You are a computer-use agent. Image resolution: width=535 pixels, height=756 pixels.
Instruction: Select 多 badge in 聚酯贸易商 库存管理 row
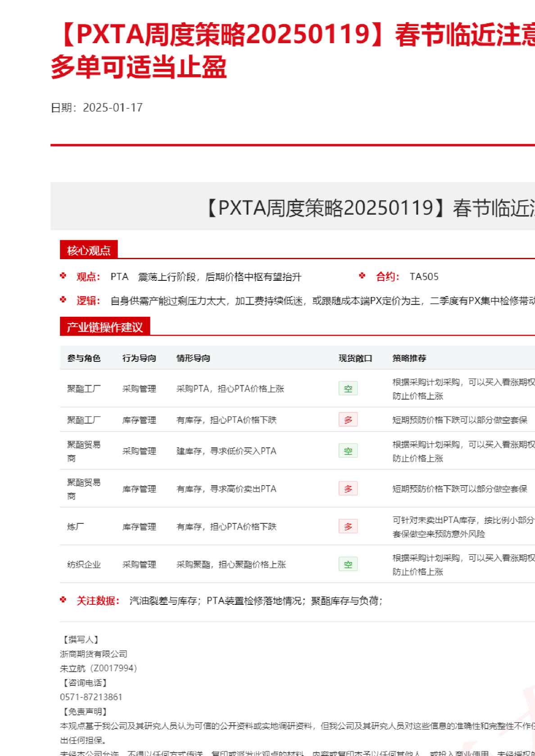348,489
